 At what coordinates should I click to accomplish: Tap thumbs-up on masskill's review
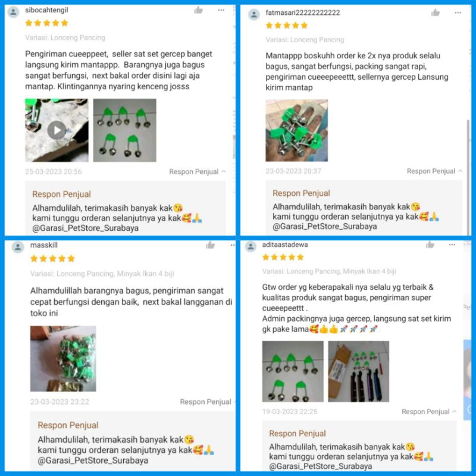point(210,245)
